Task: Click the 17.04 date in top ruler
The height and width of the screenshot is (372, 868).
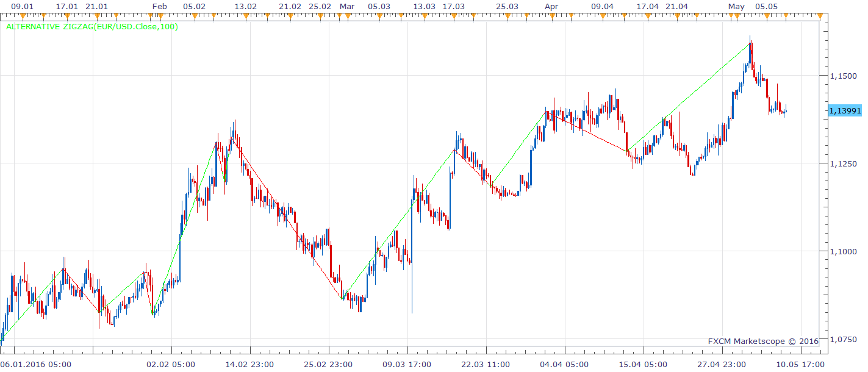Action: coord(648,5)
